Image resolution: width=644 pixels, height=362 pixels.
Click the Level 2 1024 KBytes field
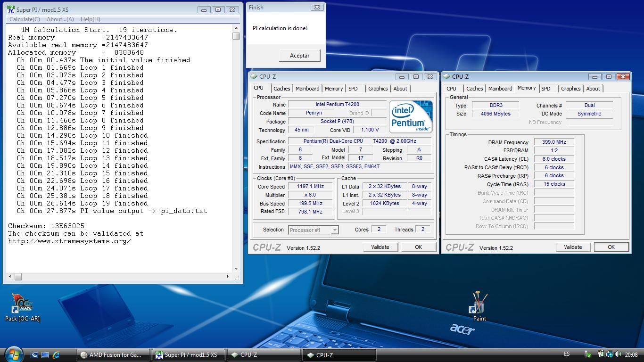[385, 204]
